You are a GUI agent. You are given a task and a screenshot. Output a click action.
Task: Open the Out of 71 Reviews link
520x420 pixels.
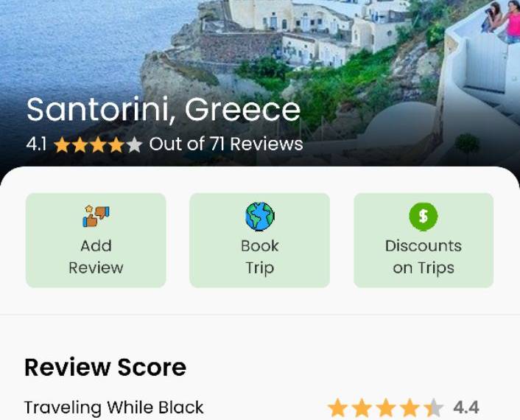point(226,144)
